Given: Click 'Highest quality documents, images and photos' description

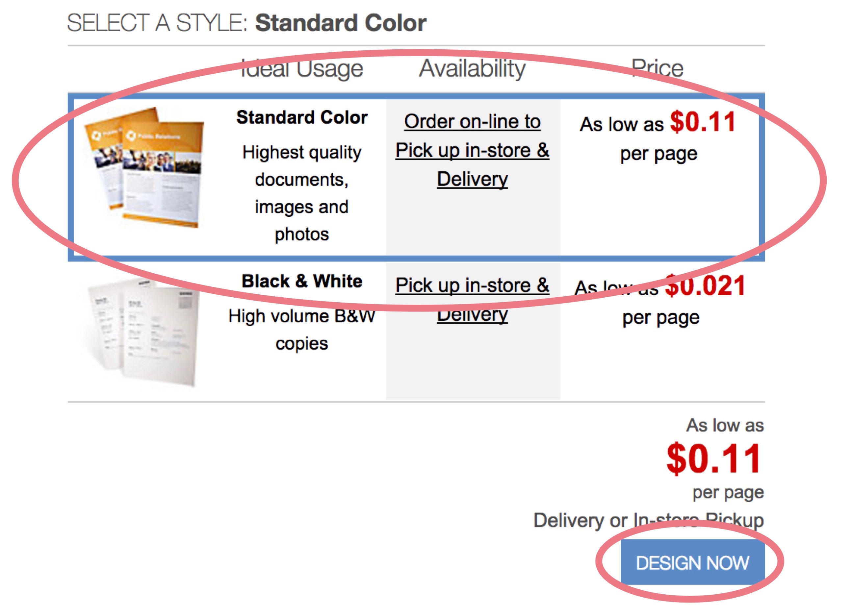Looking at the screenshot, I should tap(302, 193).
